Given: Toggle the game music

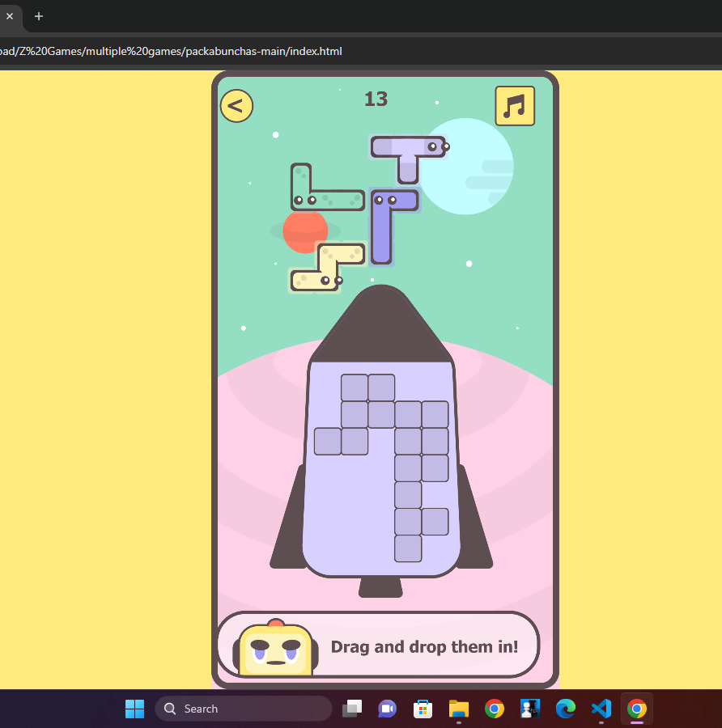Looking at the screenshot, I should (x=515, y=106).
